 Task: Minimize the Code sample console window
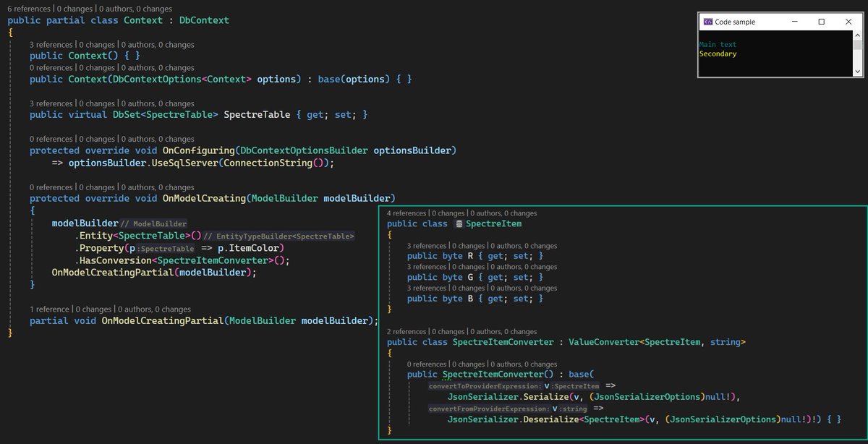[x=793, y=22]
